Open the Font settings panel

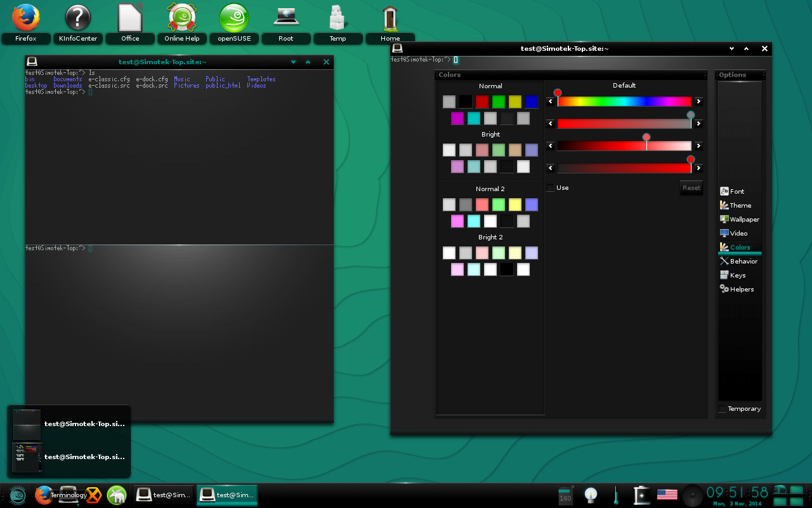[x=736, y=191]
